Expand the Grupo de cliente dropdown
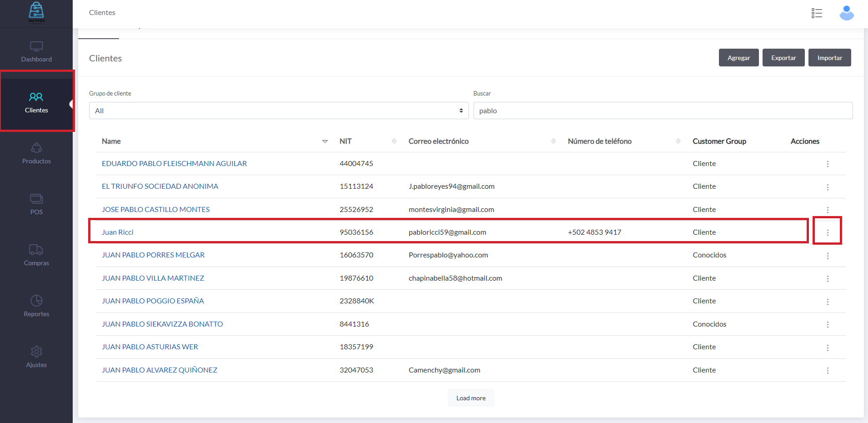The height and width of the screenshot is (423, 868). [x=279, y=111]
